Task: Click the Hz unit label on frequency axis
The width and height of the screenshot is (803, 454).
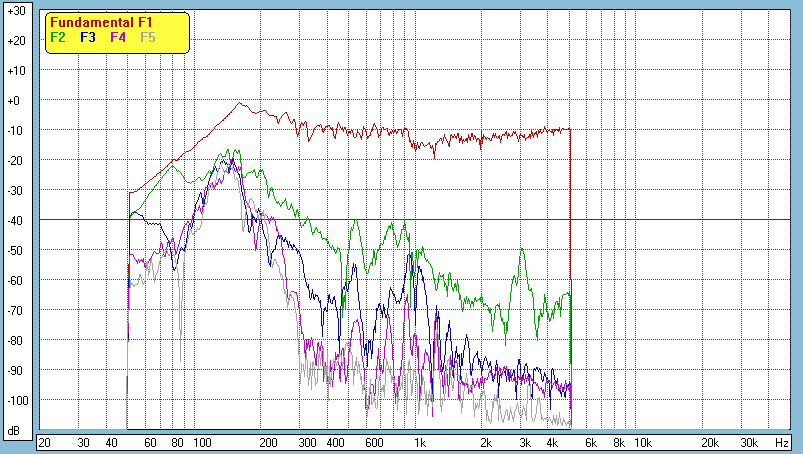Action: tap(782, 442)
